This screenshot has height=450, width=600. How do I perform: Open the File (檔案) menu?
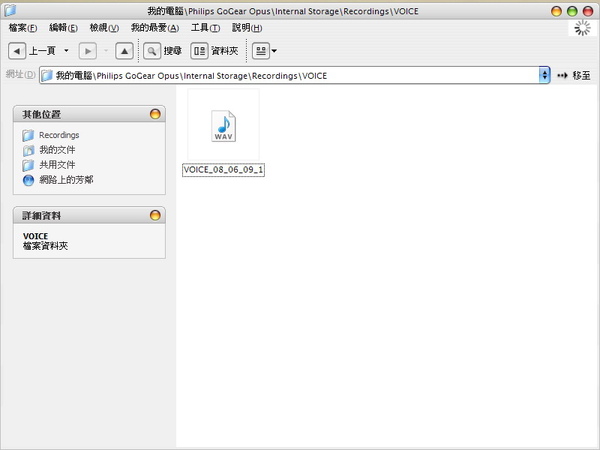23,28
